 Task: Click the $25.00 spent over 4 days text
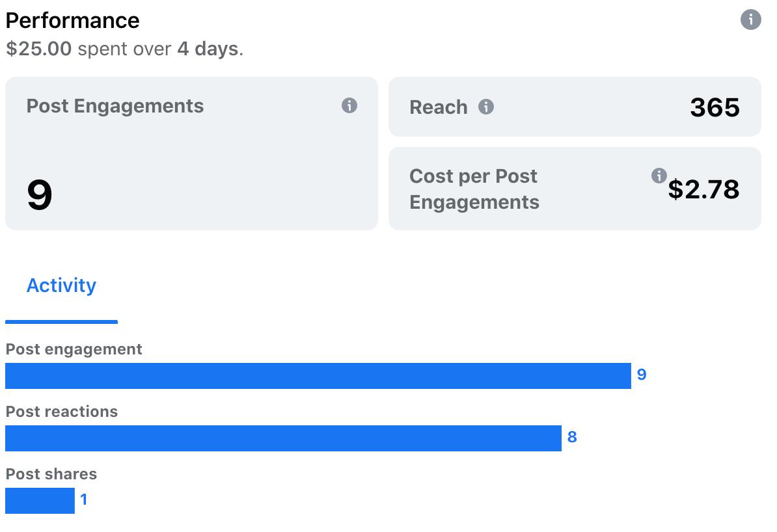124,49
